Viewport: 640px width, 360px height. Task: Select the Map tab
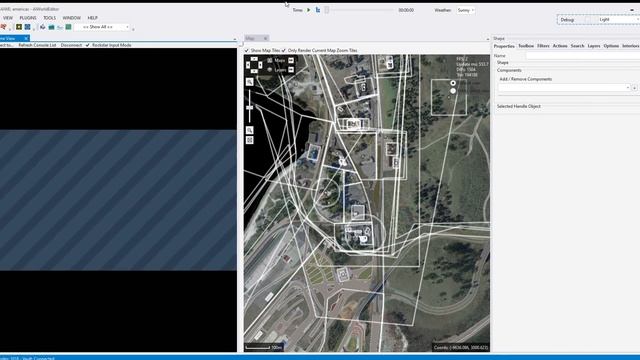click(250, 38)
